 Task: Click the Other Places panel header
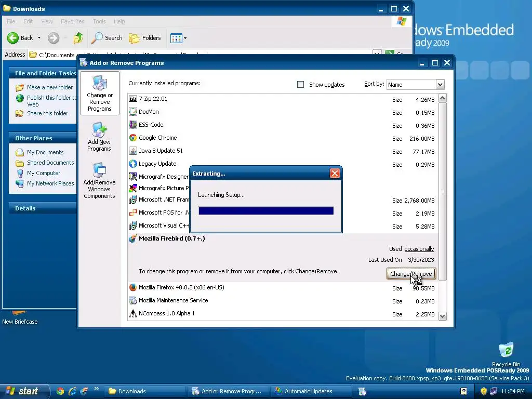[43, 138]
